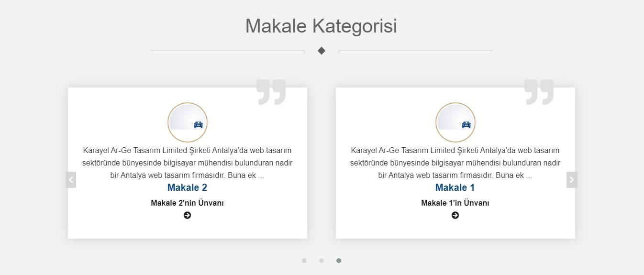Open Makale 2 via its circled arrow icon

187,215
